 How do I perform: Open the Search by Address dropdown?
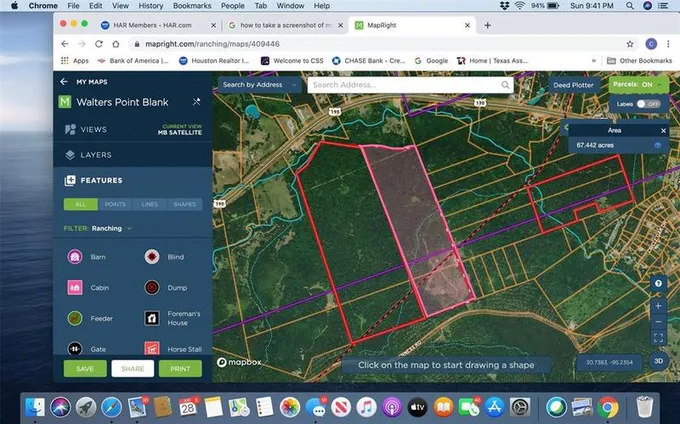(259, 85)
